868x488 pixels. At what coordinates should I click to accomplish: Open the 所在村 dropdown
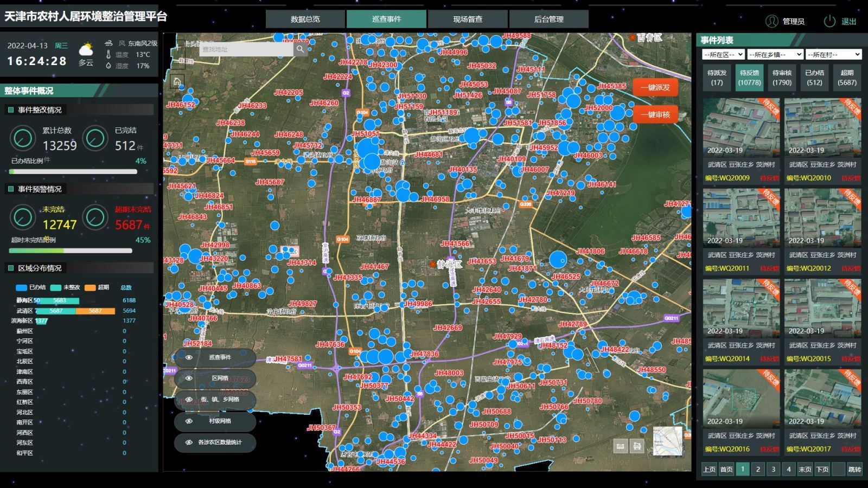click(x=833, y=54)
